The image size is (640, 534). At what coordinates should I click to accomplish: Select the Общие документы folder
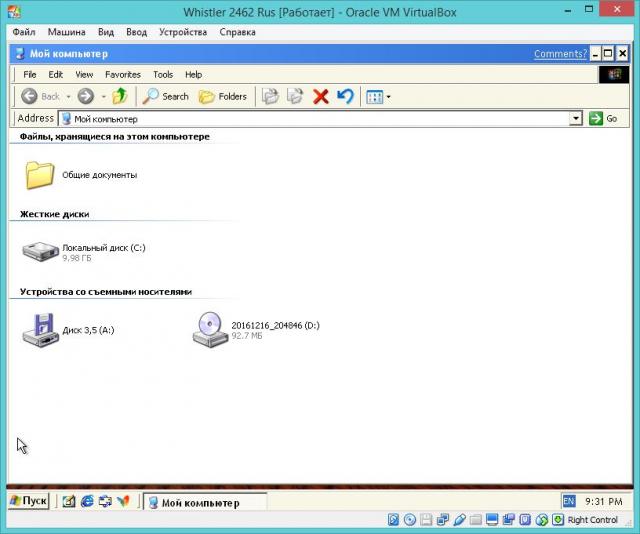(x=80, y=175)
